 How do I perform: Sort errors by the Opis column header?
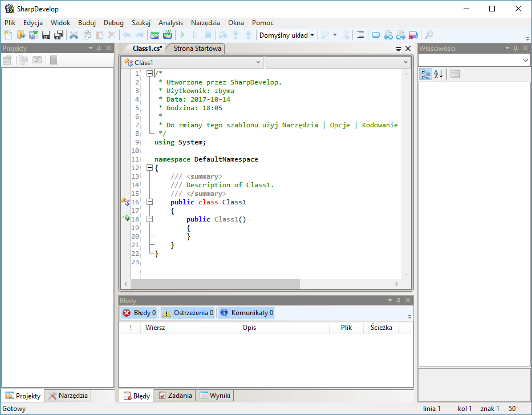tap(249, 328)
